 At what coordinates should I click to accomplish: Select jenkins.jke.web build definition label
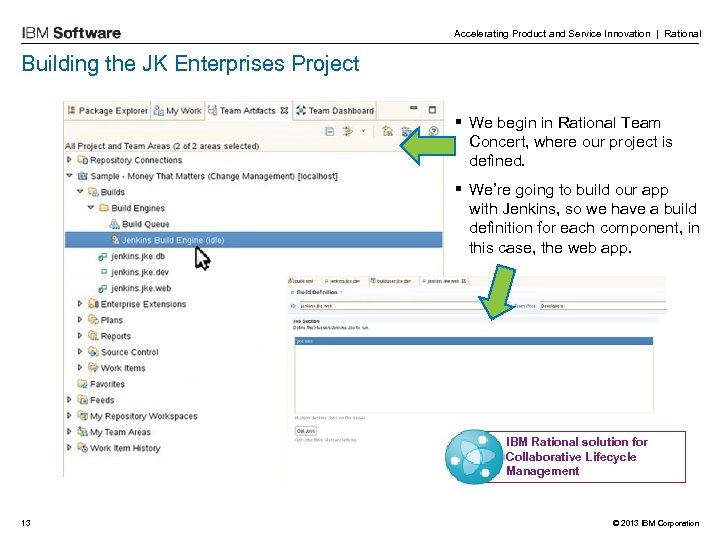pyautogui.click(x=141, y=288)
